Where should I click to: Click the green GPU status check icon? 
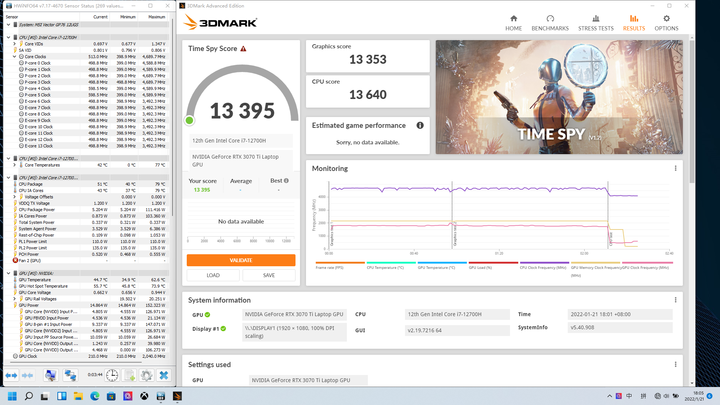[208, 315]
